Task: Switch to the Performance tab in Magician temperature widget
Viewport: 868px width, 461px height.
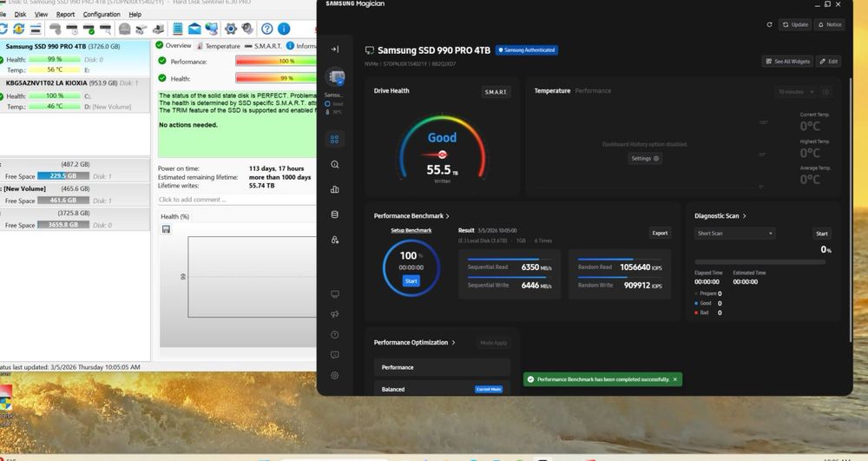Action: click(x=593, y=91)
